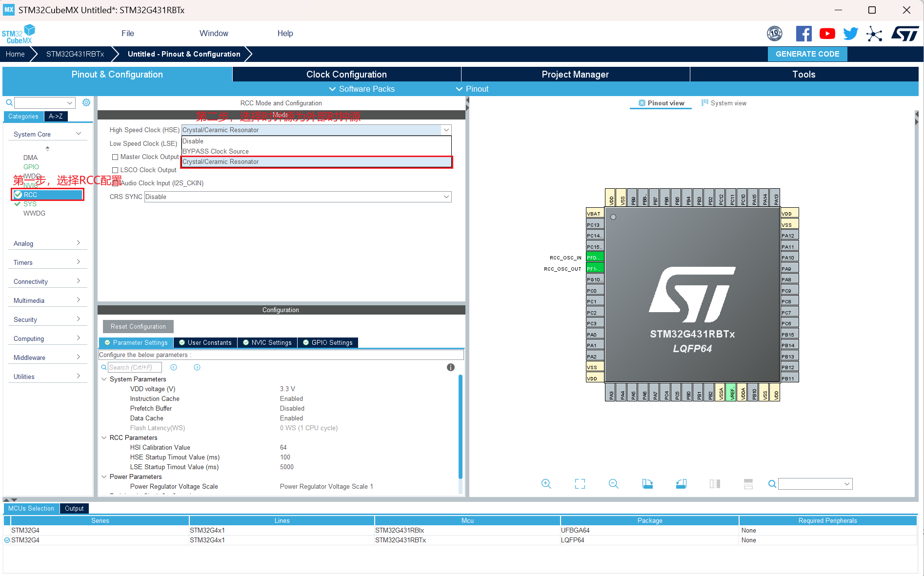924x576 pixels.
Task: Click the STM32CubeMX logo
Action: (19, 34)
